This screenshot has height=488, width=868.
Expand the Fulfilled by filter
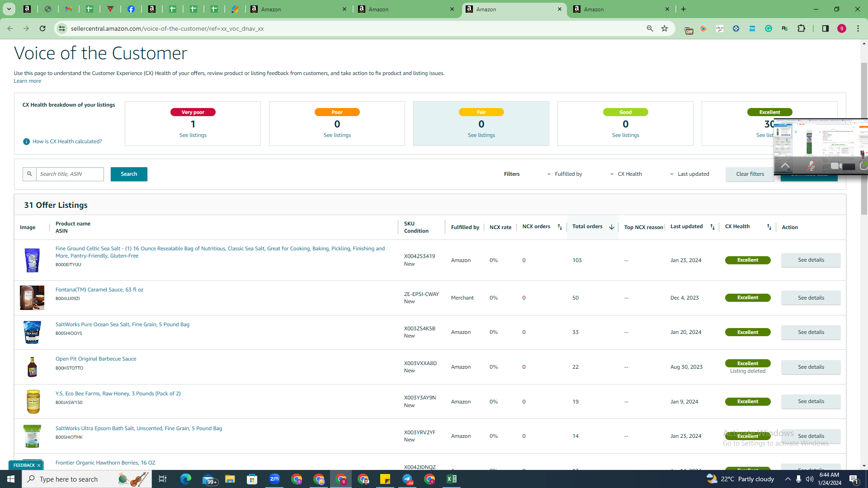click(565, 174)
